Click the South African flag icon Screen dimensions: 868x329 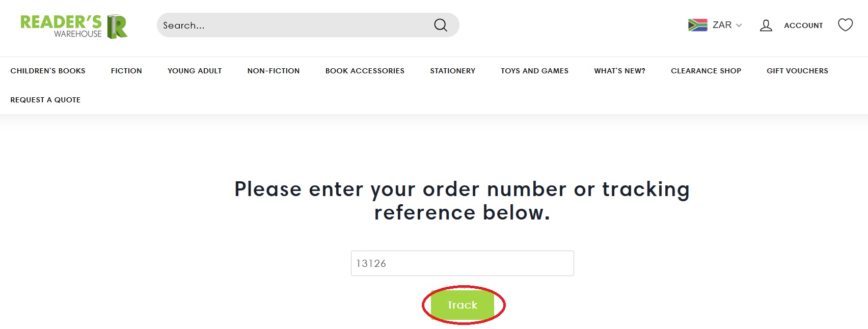tap(697, 25)
